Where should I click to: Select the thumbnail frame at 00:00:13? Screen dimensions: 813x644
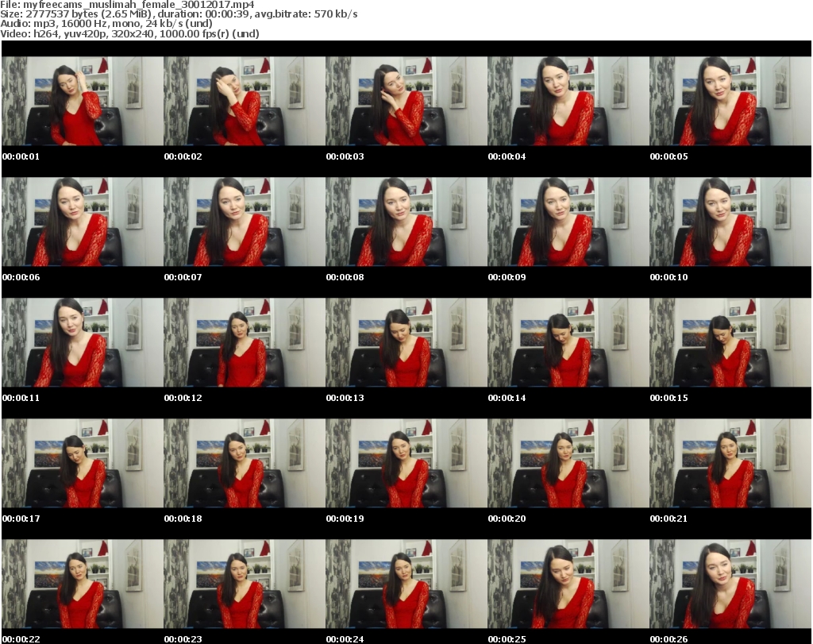pos(406,342)
